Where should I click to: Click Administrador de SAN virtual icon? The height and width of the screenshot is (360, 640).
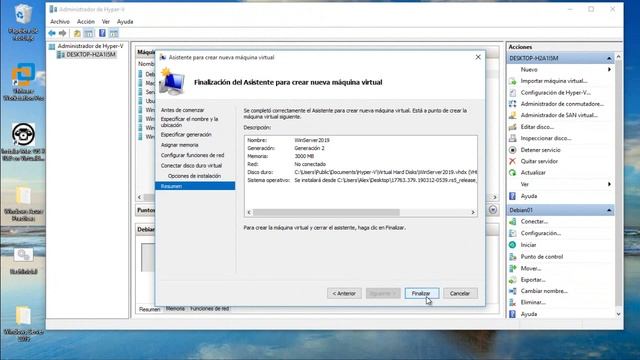[513, 116]
